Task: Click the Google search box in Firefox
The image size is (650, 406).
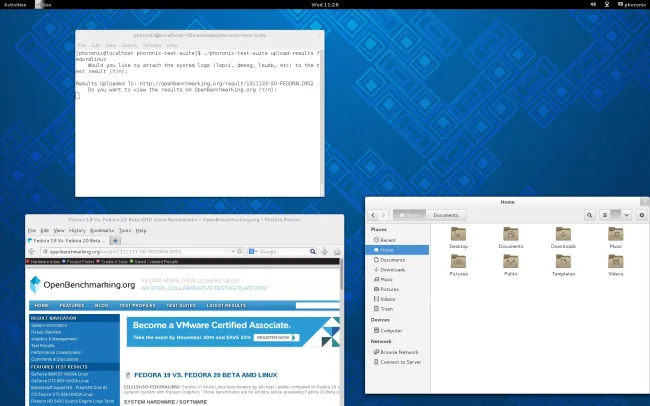Action: coord(284,251)
